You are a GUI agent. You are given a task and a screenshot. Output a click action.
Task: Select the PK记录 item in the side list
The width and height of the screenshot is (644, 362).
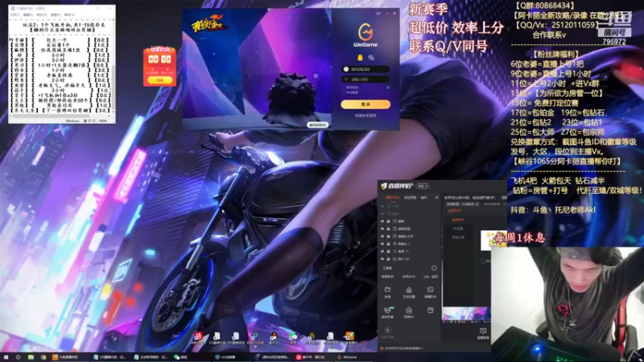457,228
